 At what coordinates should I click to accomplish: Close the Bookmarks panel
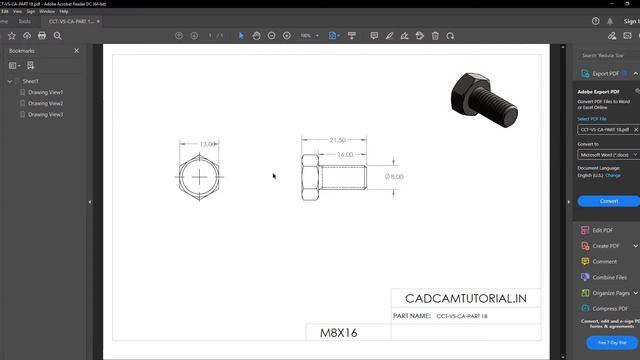[x=76, y=51]
